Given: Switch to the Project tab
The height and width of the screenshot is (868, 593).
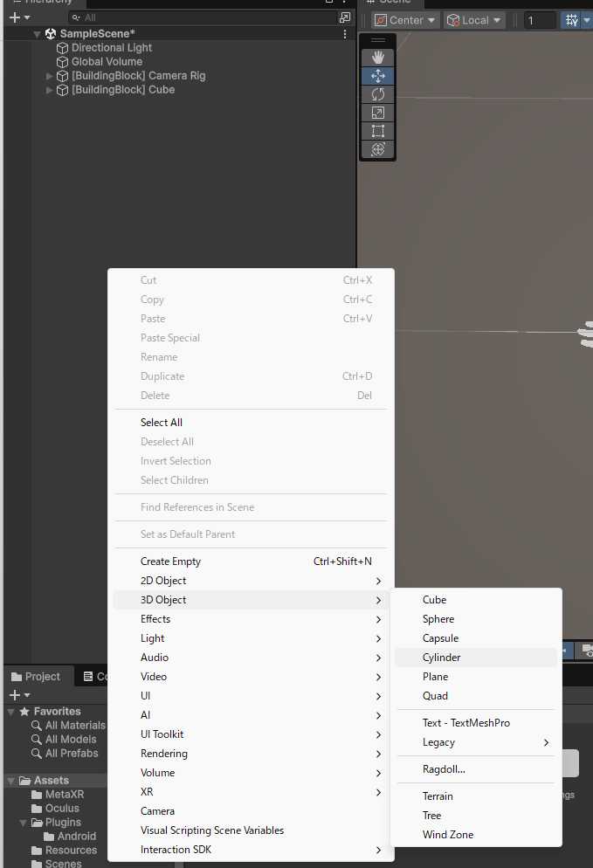Looking at the screenshot, I should [36, 677].
